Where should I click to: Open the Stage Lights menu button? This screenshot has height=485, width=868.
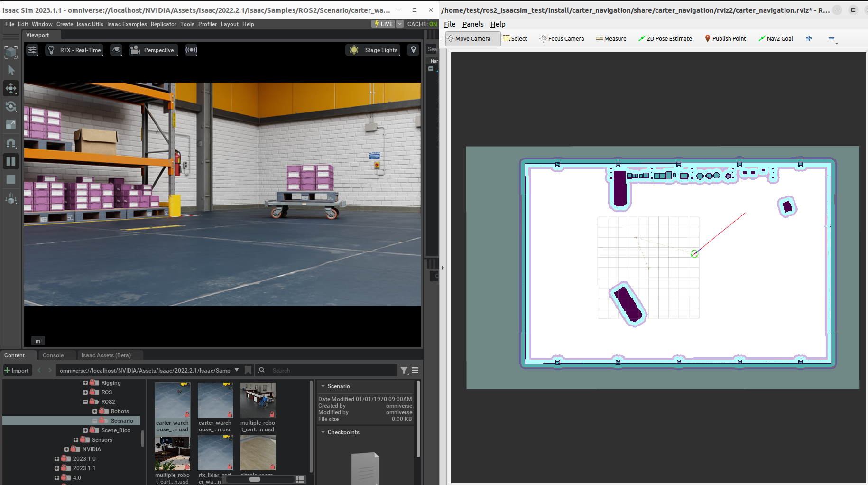click(x=373, y=50)
